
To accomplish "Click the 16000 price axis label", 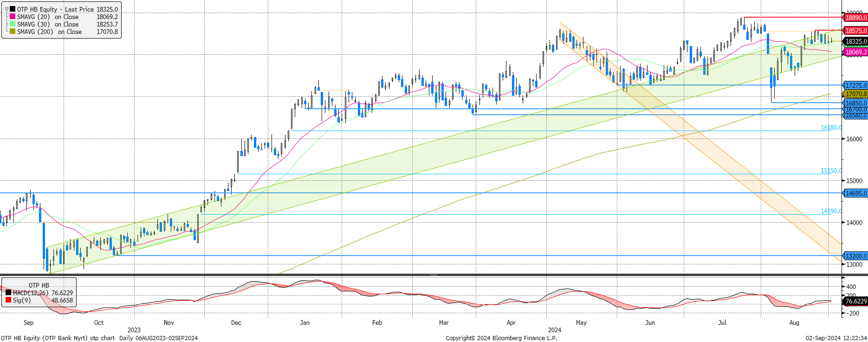I will [x=854, y=139].
